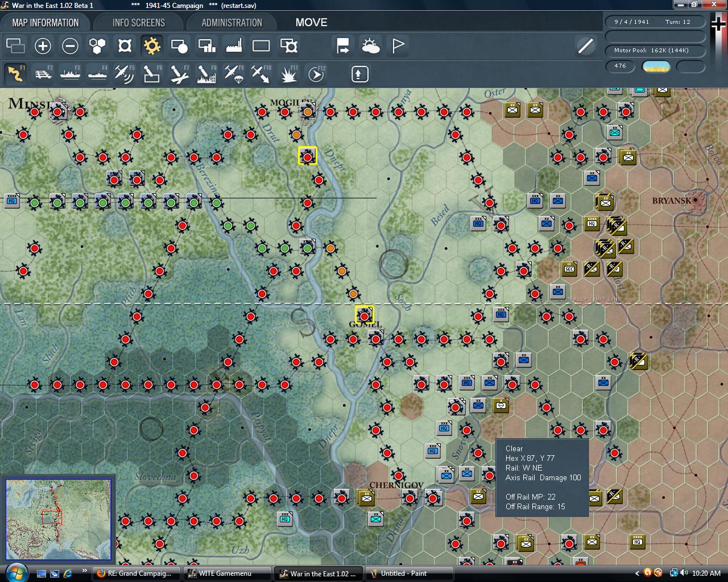Select F10 Air Transfer mode icon
The image size is (728, 582).
[261, 74]
